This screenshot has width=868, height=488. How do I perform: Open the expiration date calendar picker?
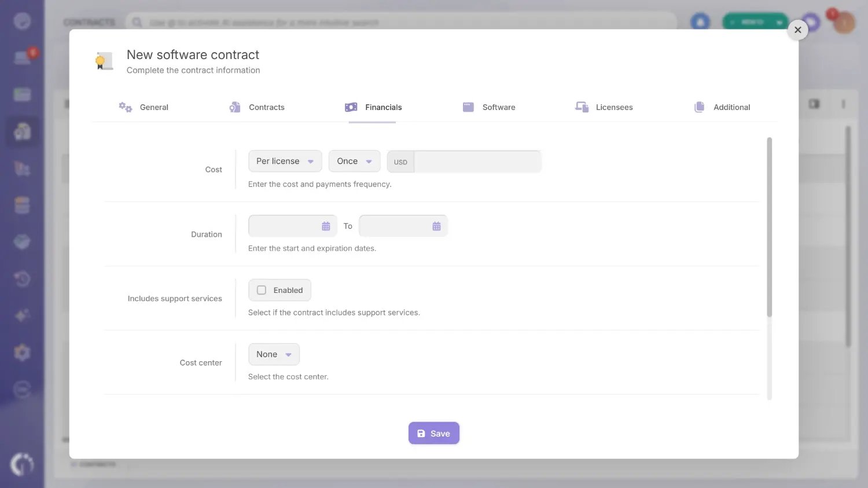tap(436, 226)
